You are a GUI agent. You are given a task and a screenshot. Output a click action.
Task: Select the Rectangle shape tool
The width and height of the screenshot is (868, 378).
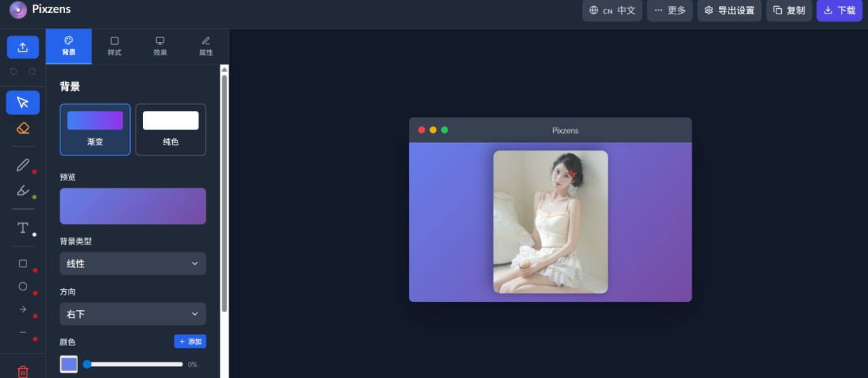click(23, 263)
